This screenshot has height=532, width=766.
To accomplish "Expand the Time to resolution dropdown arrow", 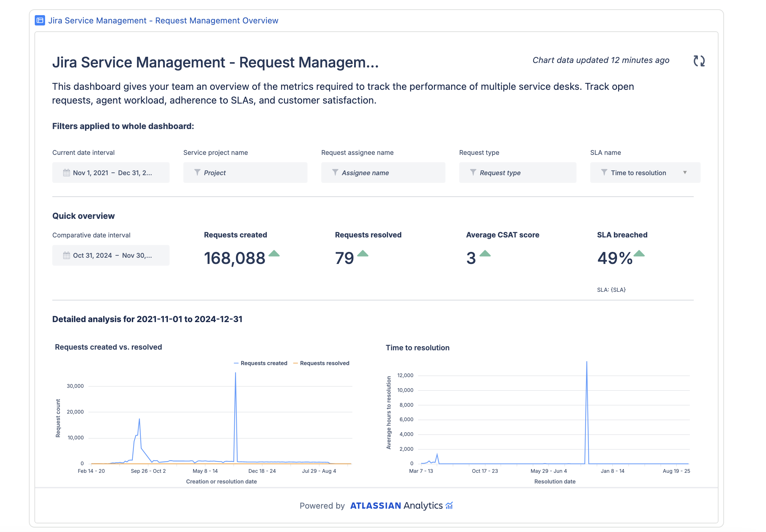I will tap(685, 173).
